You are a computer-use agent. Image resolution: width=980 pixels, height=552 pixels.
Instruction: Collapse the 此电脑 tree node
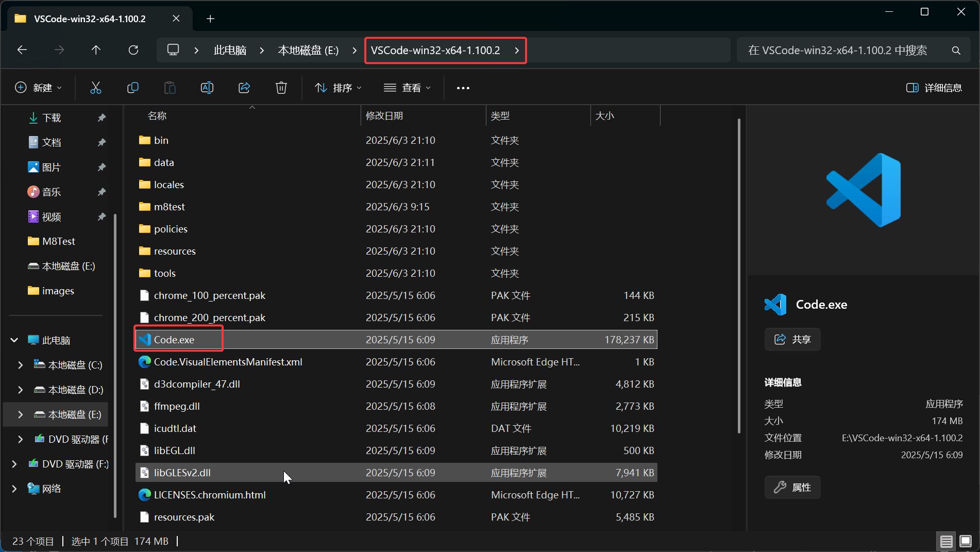14,340
